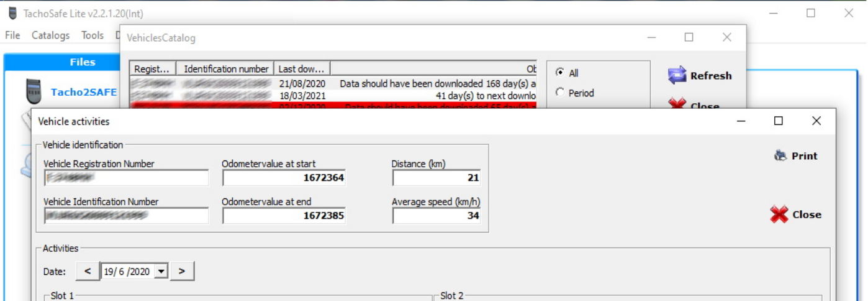
Task: Select the row dated 18/03/2021
Action: point(333,95)
